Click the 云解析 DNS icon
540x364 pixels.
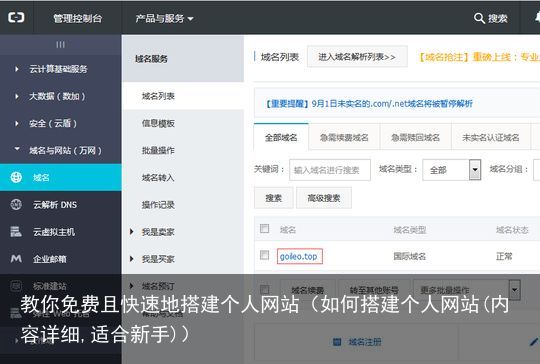16,205
